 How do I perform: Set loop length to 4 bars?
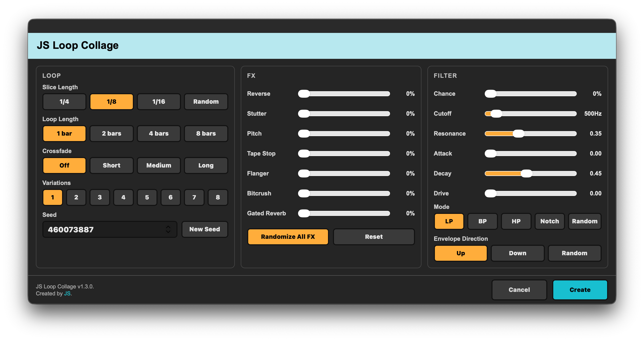click(159, 134)
